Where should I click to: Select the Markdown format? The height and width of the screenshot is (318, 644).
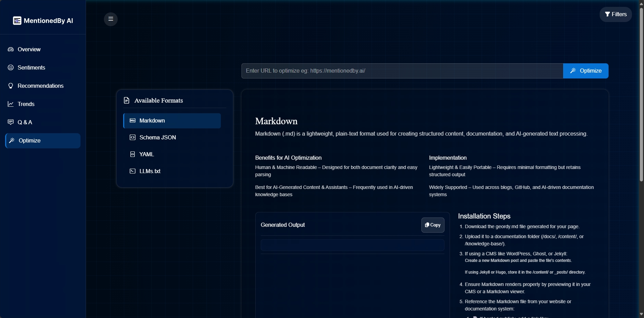pyautogui.click(x=172, y=120)
